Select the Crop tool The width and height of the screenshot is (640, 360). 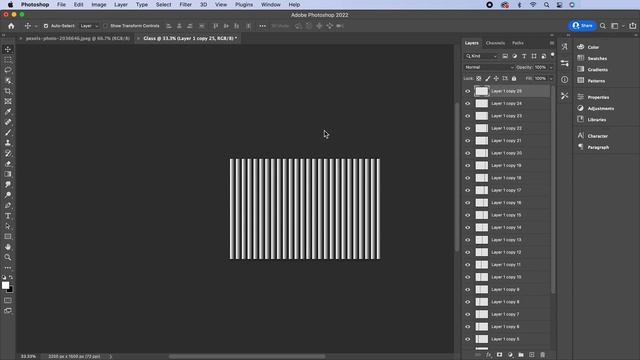[8, 91]
